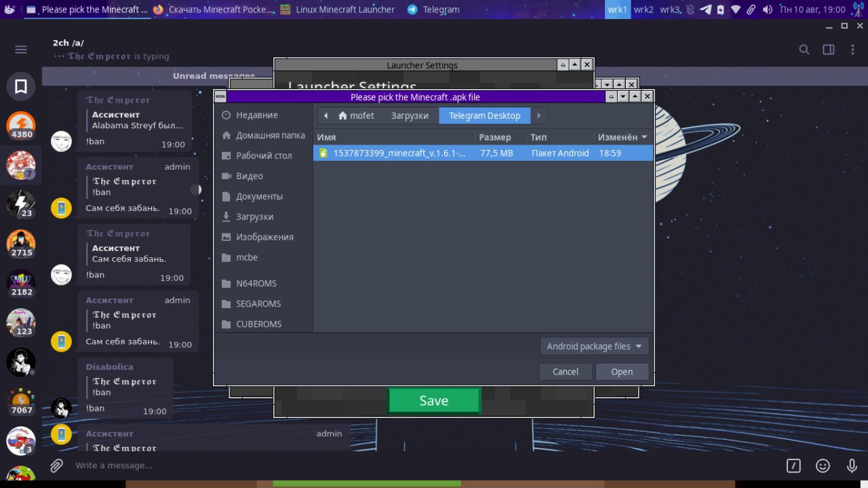Sort files by Имя column
The width and height of the screenshot is (868, 488).
point(394,137)
